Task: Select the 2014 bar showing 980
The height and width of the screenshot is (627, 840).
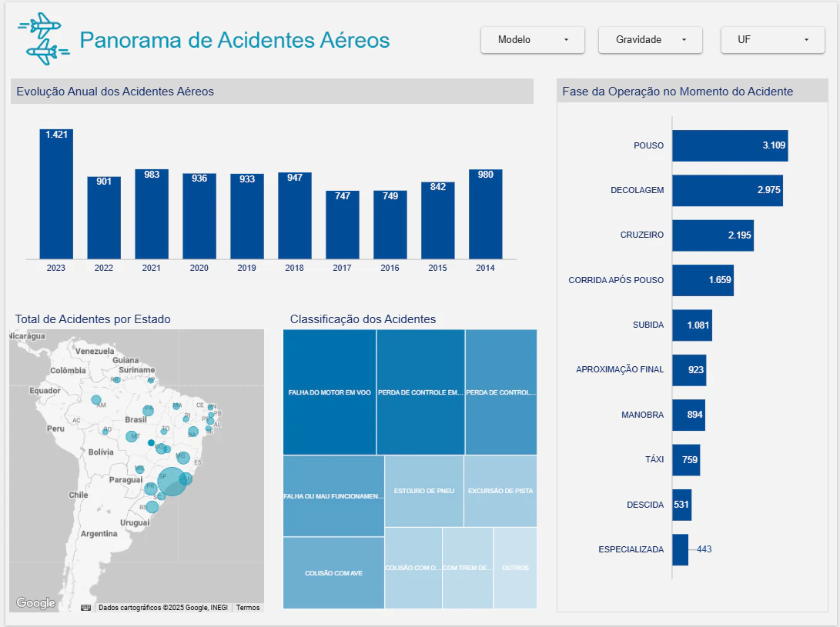Action: tap(485, 214)
